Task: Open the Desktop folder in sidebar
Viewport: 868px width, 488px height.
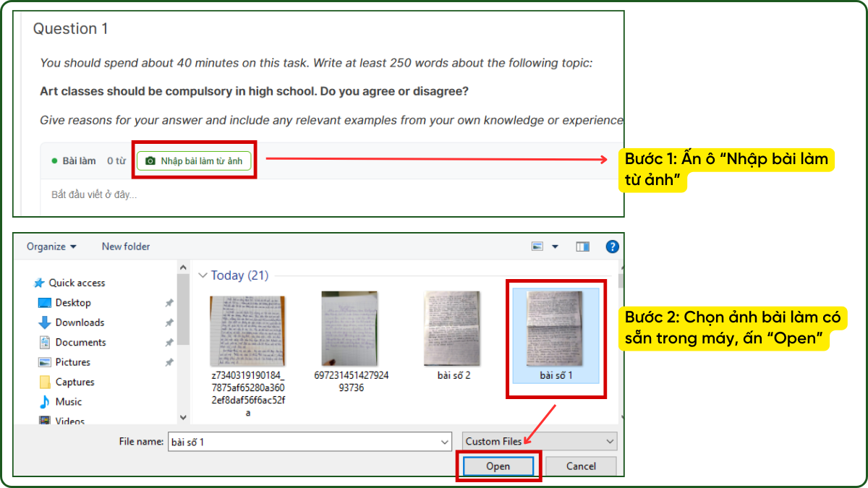Action: pos(73,303)
